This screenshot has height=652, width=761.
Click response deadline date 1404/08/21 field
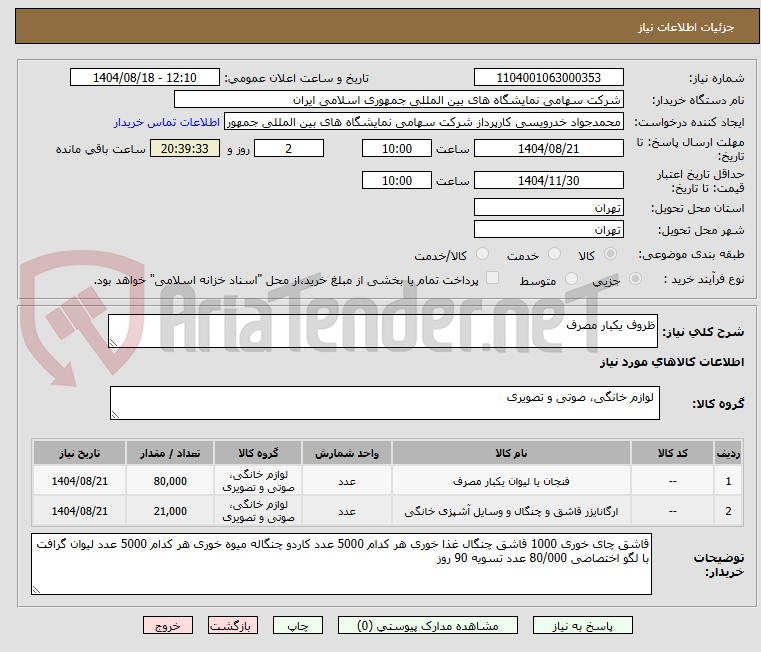(548, 149)
